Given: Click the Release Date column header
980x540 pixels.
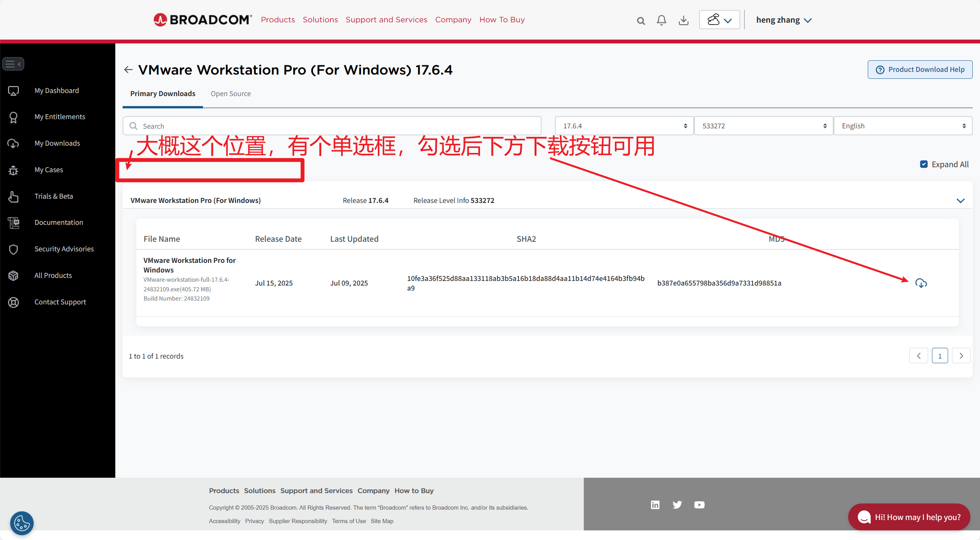Looking at the screenshot, I should click(x=278, y=239).
